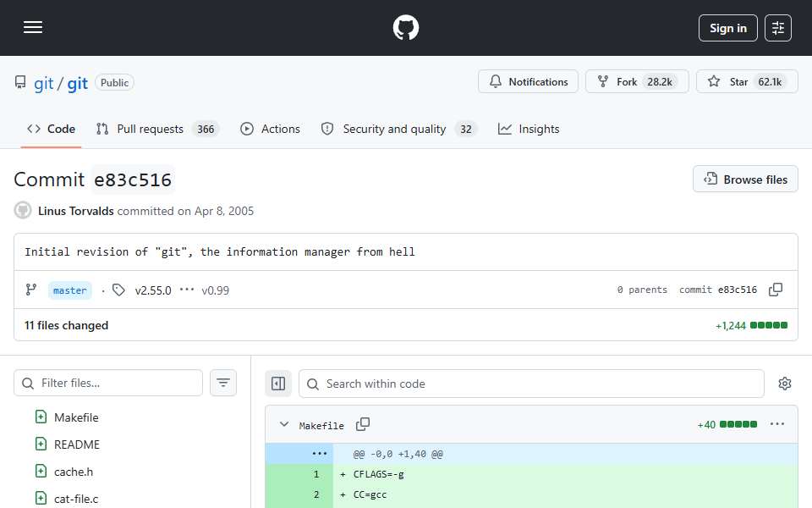Click the Public repository badge
The image size is (812, 508).
coord(114,83)
